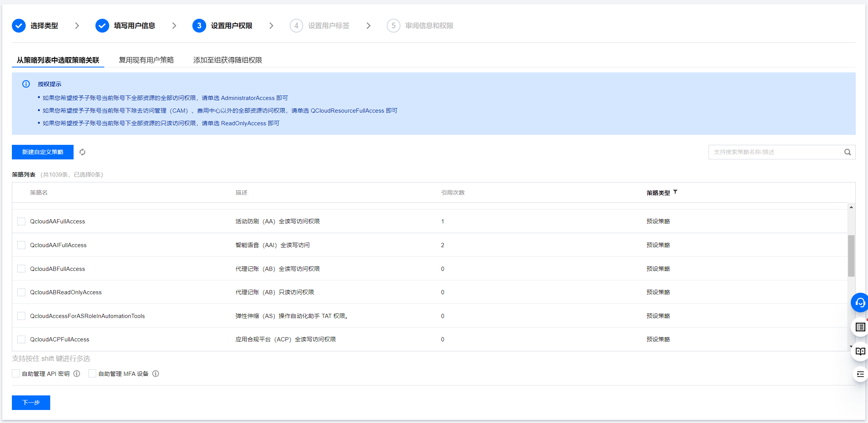Click step 3 number circle
The height and width of the screenshot is (423, 868).
199,26
